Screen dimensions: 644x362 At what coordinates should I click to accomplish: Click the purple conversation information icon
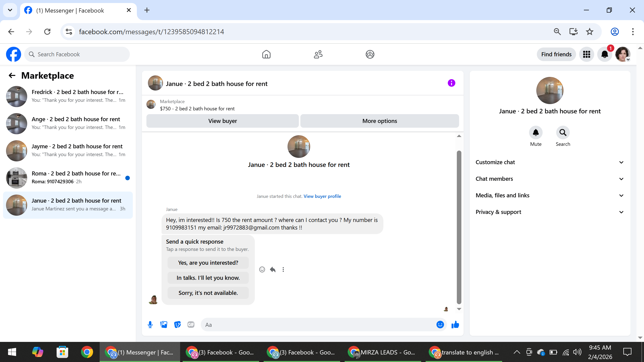(x=451, y=83)
